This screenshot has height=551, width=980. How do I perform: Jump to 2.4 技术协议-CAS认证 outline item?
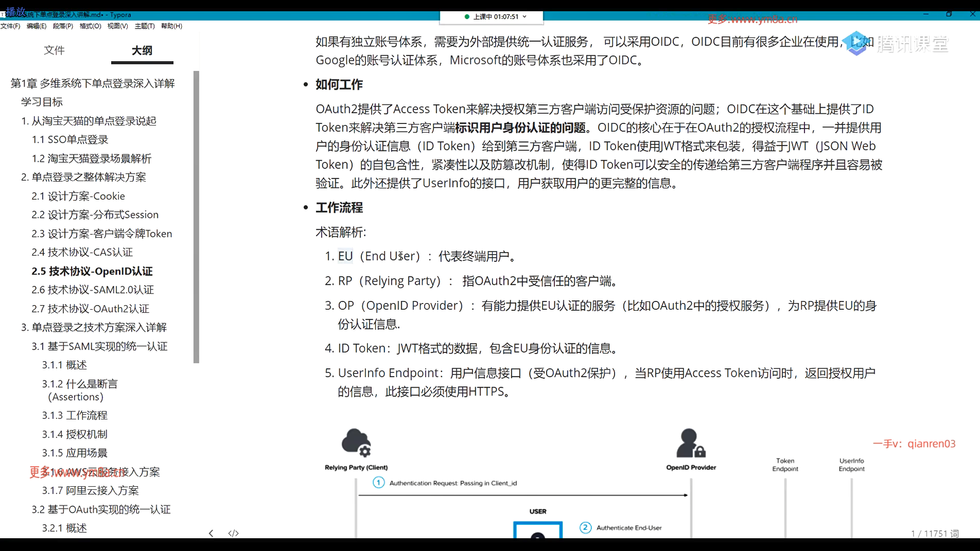pyautogui.click(x=82, y=252)
